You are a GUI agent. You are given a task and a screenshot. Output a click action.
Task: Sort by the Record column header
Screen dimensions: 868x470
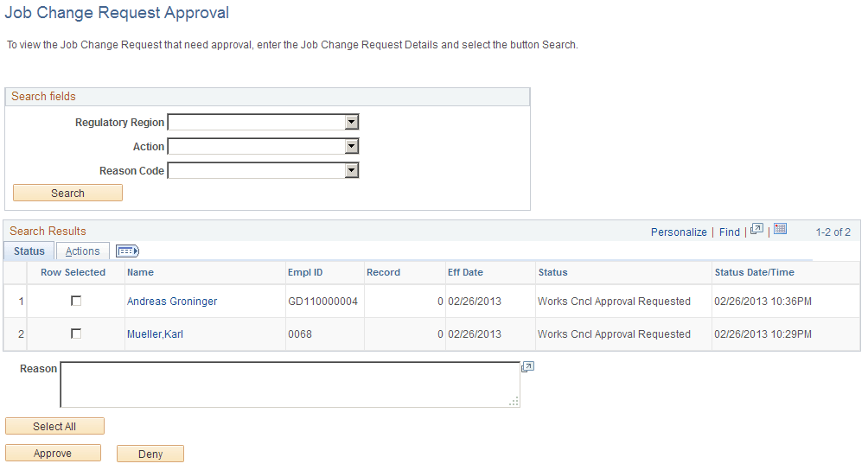coord(383,272)
